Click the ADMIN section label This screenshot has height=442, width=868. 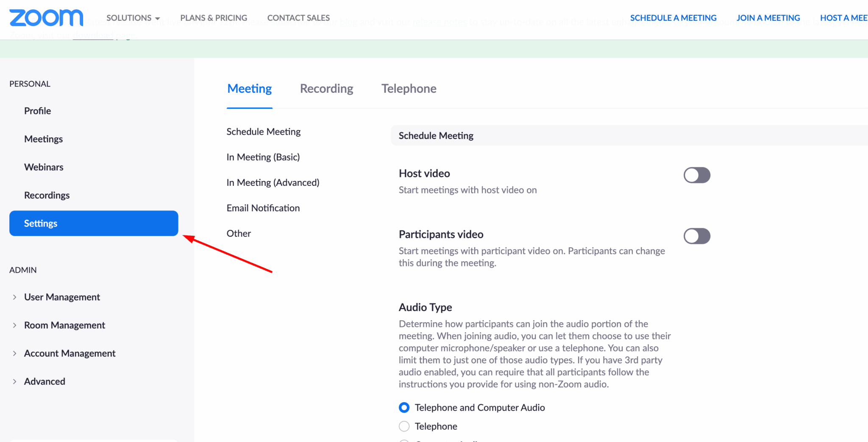pos(23,270)
